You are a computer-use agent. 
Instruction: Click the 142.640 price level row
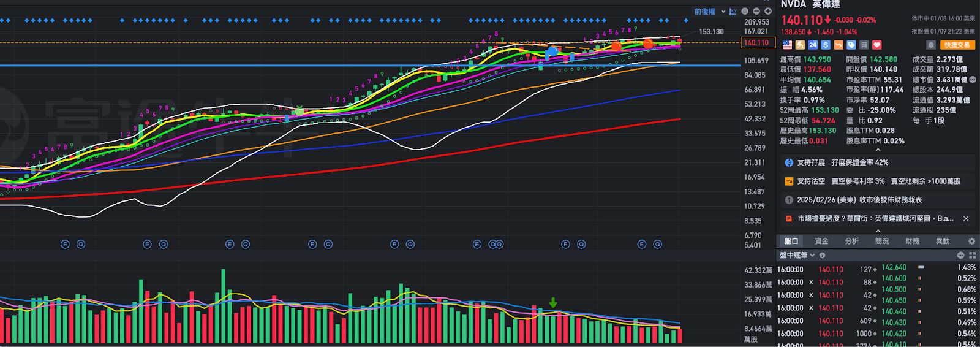click(x=930, y=267)
